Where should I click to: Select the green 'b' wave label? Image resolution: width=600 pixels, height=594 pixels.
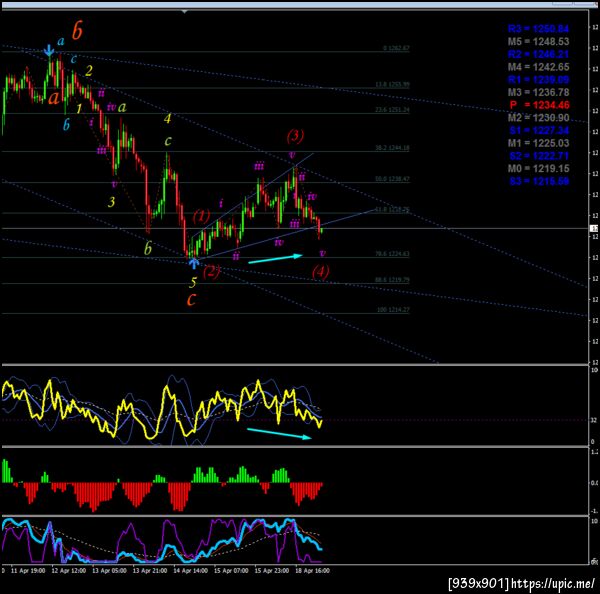tap(148, 248)
